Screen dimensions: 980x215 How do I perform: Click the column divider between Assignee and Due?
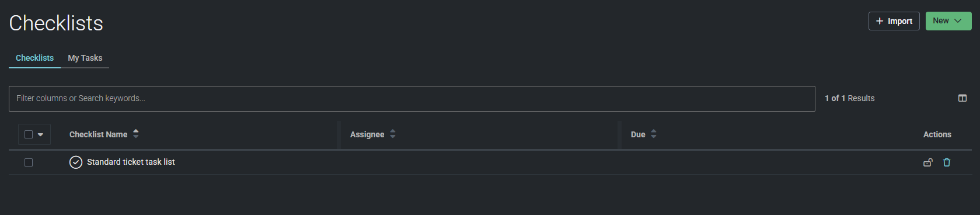click(619, 135)
